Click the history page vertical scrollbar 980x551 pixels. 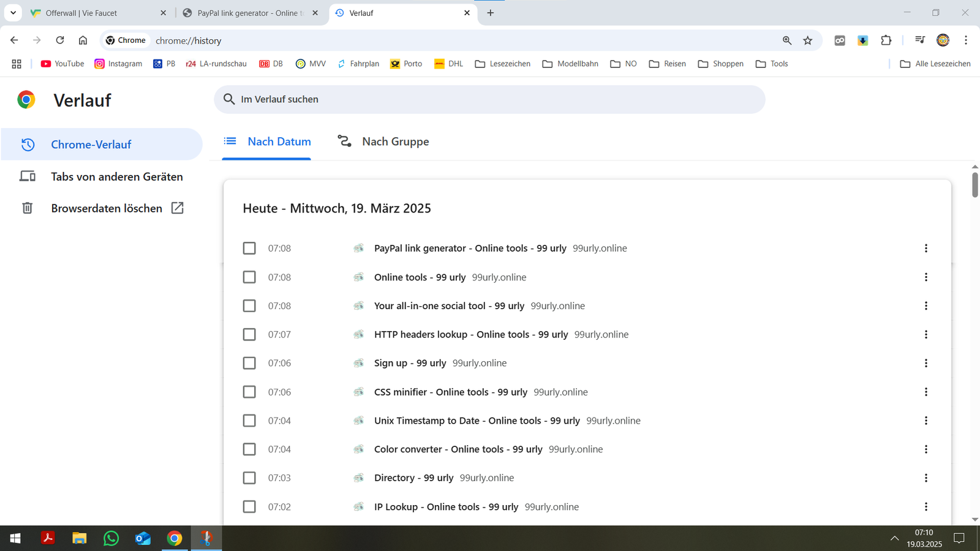click(975, 185)
